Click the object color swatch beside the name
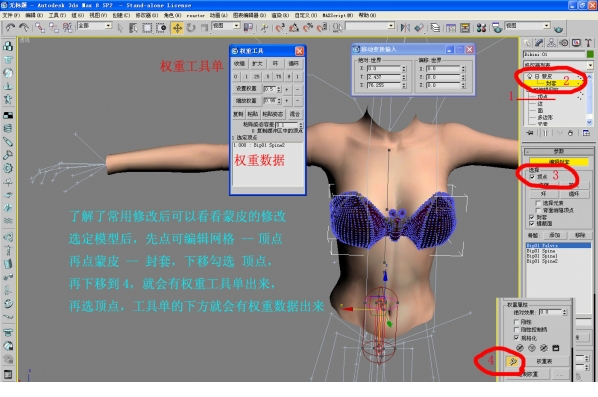The width and height of the screenshot is (598, 397). (x=590, y=54)
